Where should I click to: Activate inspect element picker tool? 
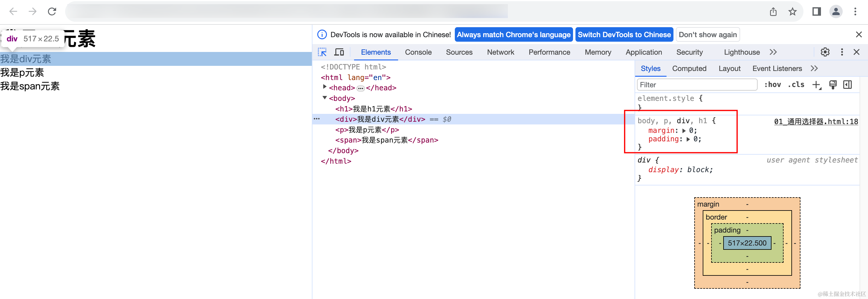point(322,52)
